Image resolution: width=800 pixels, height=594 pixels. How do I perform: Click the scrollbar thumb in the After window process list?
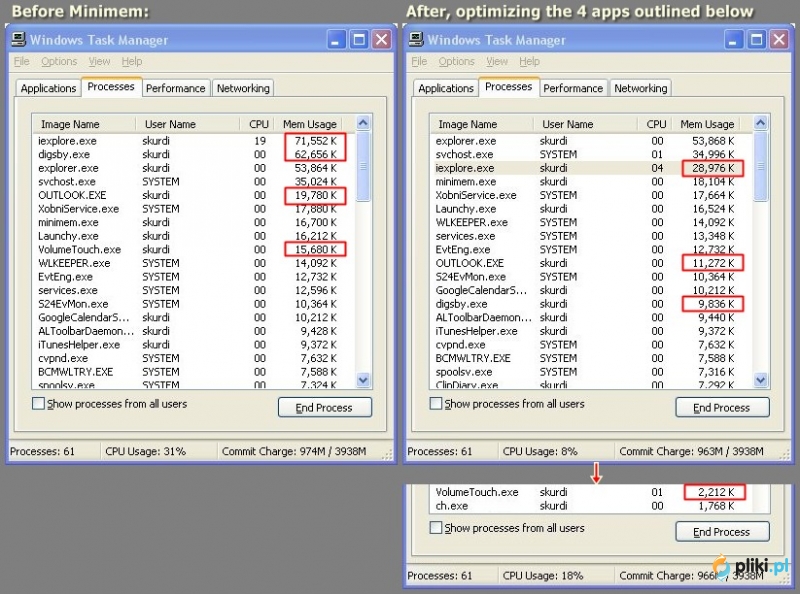click(760, 166)
